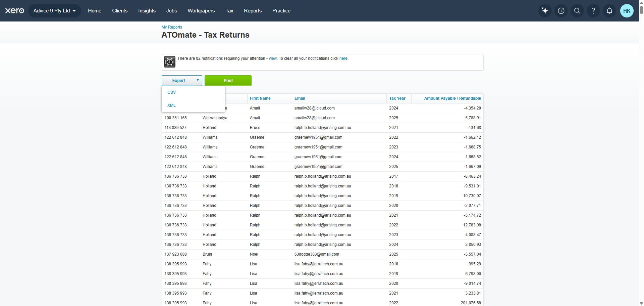Click TFN 137 923 688

point(175,254)
